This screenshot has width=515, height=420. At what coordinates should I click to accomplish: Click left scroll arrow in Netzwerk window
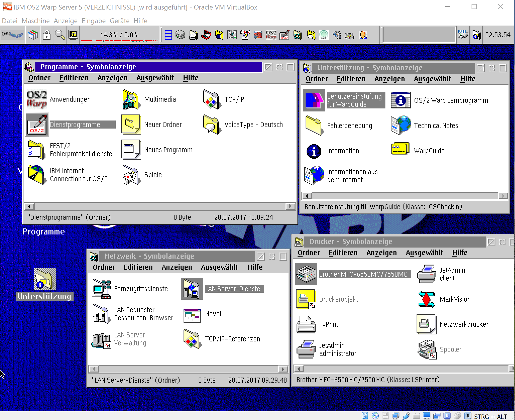pos(94,369)
